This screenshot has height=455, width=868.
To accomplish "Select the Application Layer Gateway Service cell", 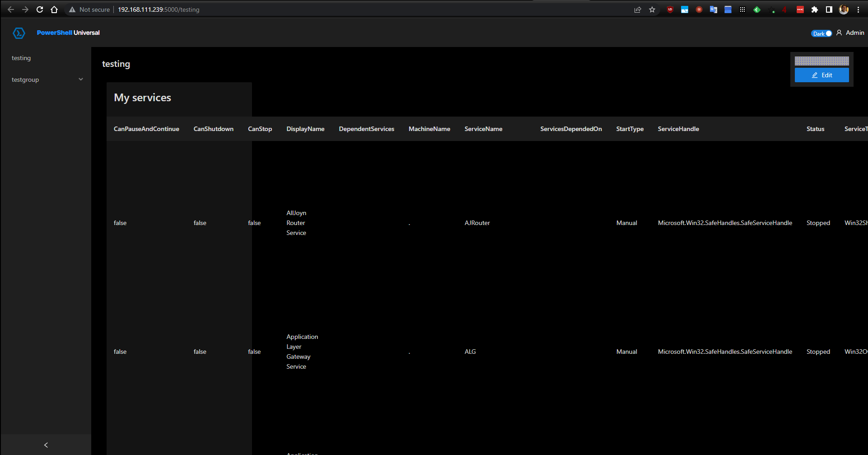I will click(x=302, y=352).
